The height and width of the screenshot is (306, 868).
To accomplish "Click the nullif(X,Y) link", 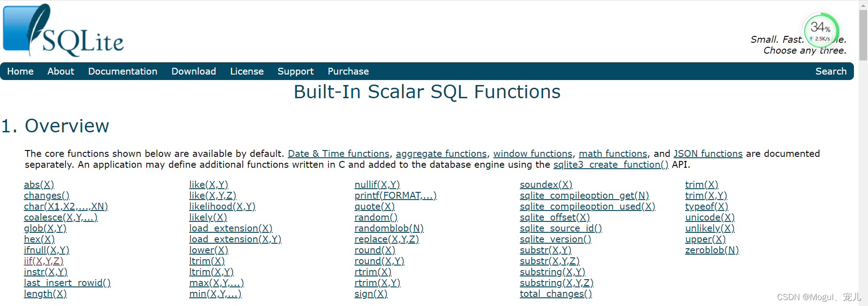I will 377,185.
